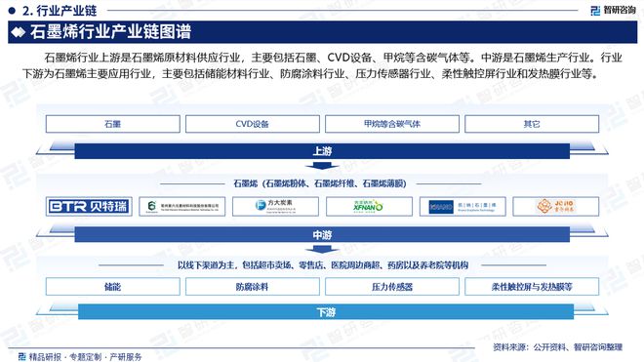644x362 pixels.
Task: Select the 石墨 upstream box
Action: pyautogui.click(x=113, y=124)
